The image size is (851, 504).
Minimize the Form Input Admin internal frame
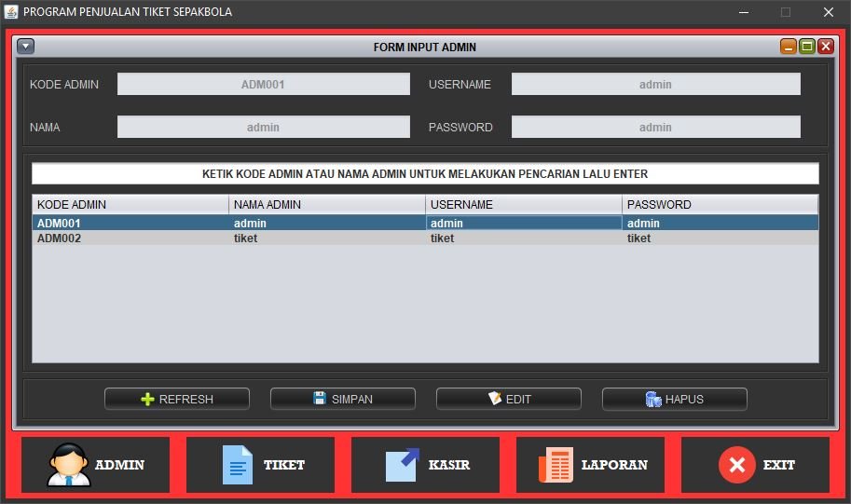point(789,47)
